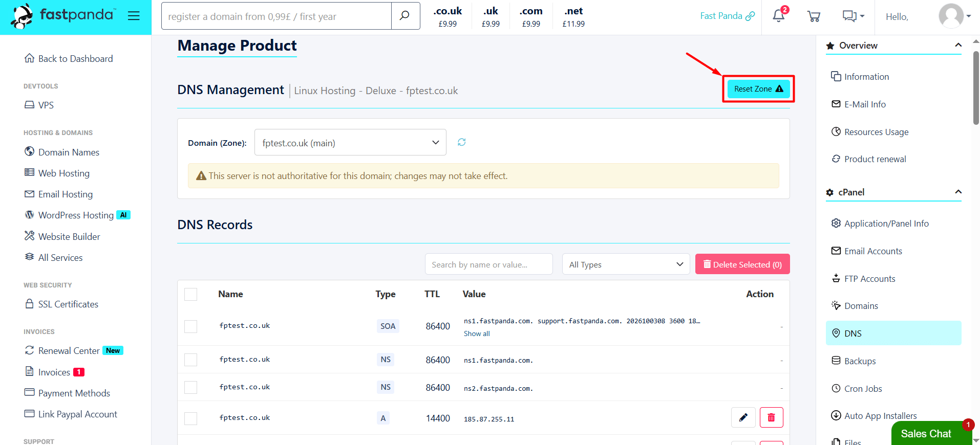
Task: Click the search by name input
Action: pyautogui.click(x=488, y=264)
